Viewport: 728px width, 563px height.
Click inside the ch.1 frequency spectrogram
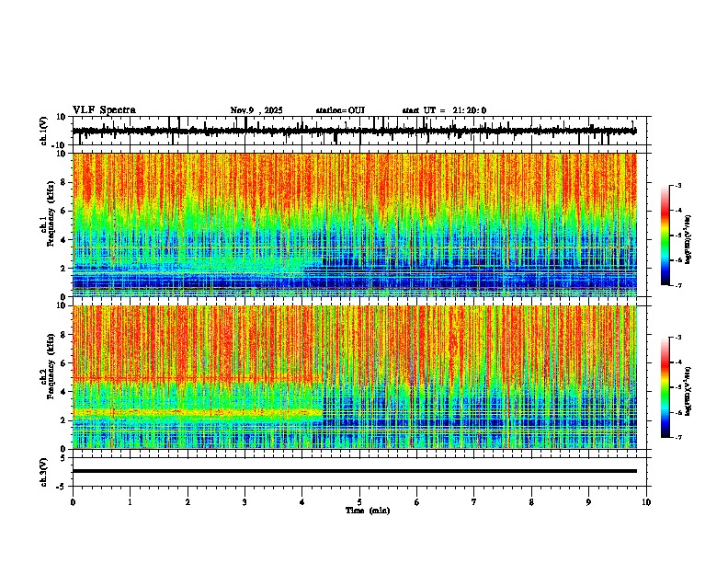355,224
